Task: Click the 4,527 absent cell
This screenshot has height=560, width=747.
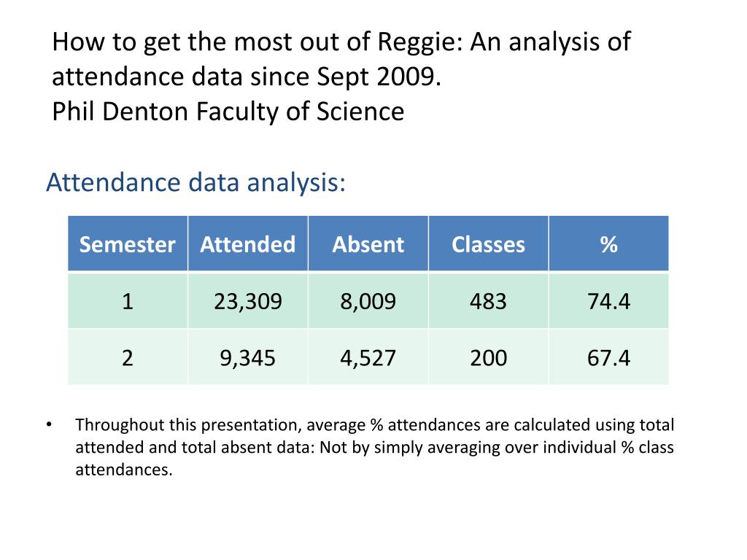Action: (x=368, y=357)
